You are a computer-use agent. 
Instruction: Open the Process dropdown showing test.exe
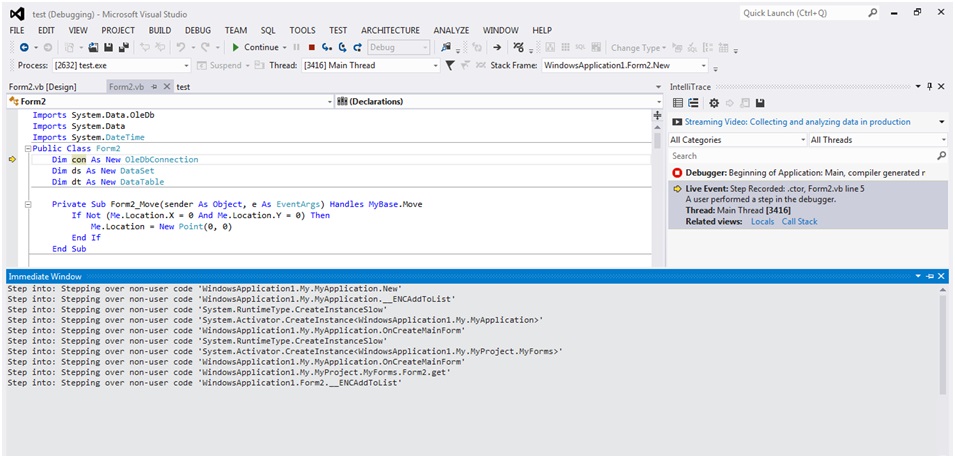point(188,66)
